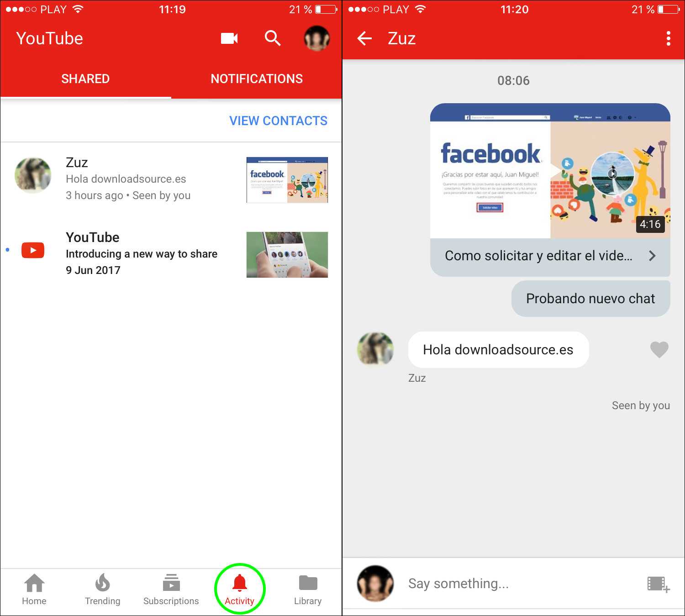Tap the red YouTube logo icon

coord(33,250)
